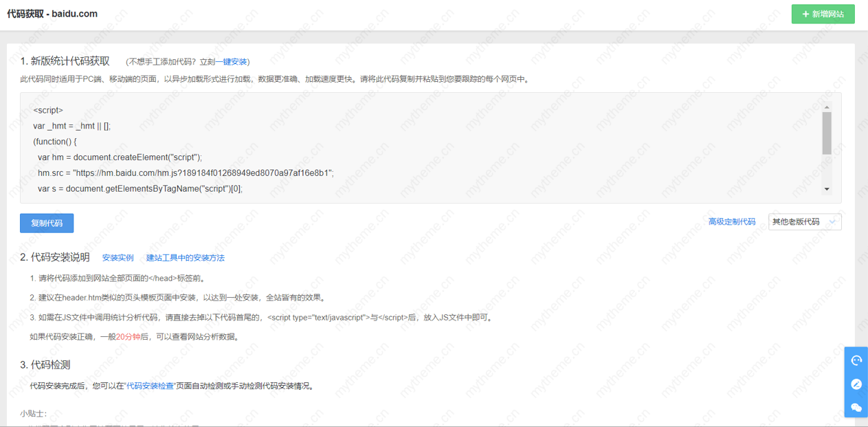Click the var _hmt code line
Screen dimensions: 868x427
[x=71, y=126]
